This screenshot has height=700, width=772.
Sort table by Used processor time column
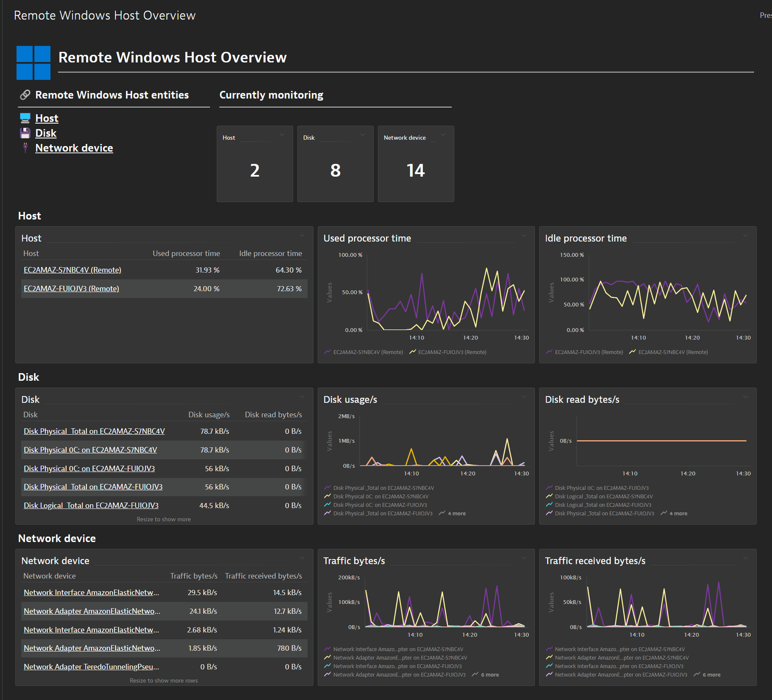tap(186, 253)
